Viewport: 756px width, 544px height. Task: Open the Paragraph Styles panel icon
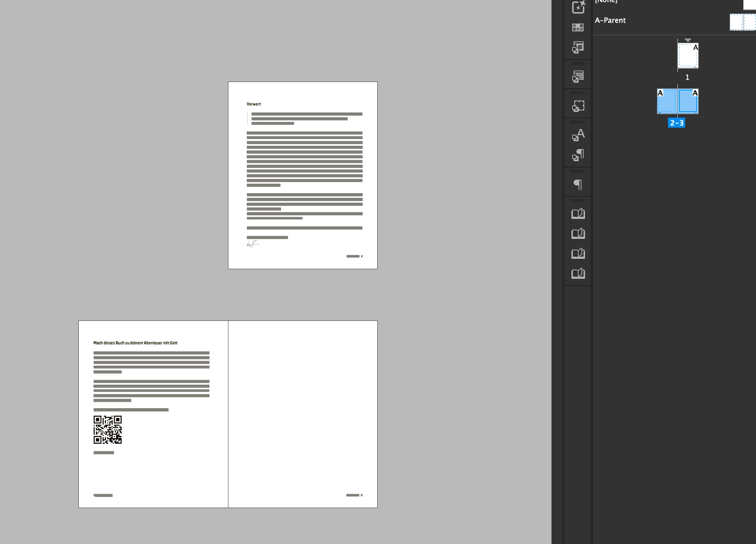[578, 155]
